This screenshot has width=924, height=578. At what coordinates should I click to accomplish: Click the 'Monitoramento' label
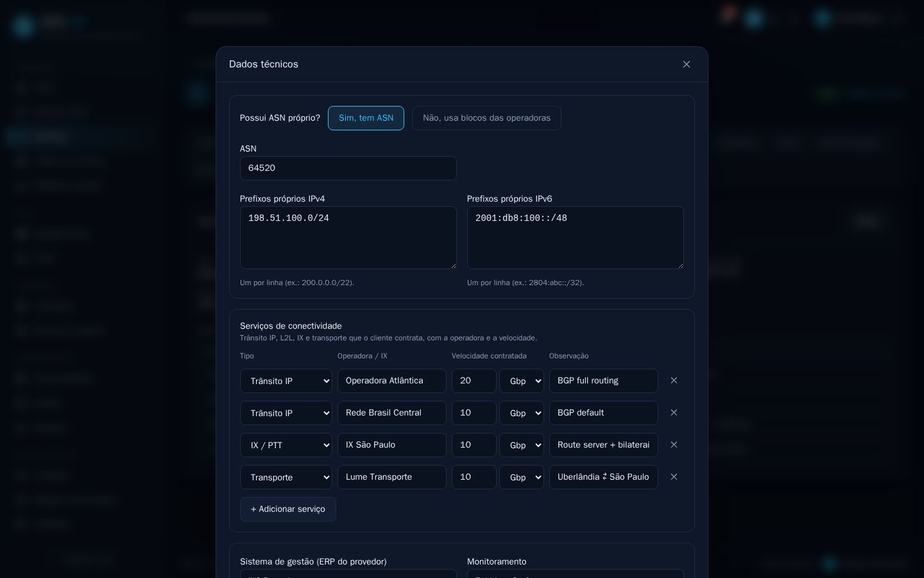click(x=497, y=562)
